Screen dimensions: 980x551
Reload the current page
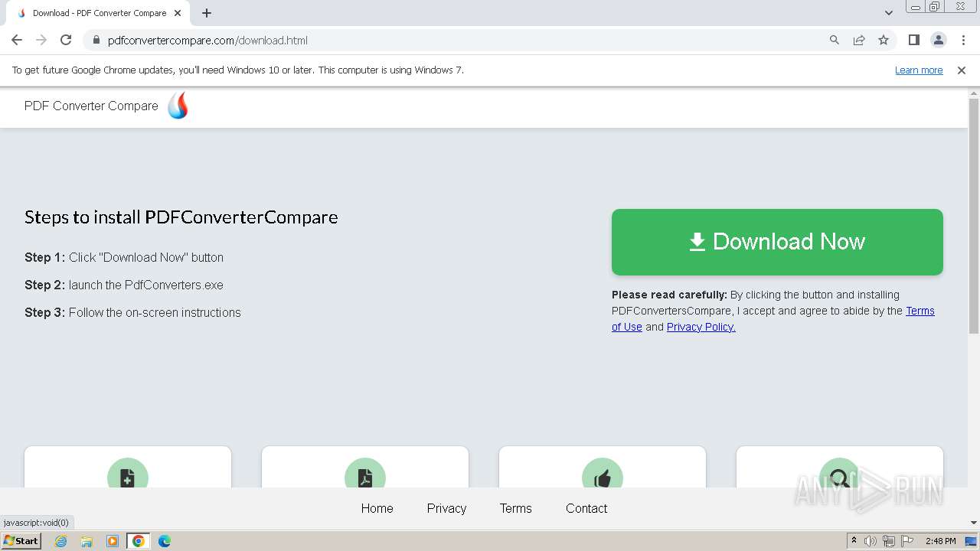66,40
